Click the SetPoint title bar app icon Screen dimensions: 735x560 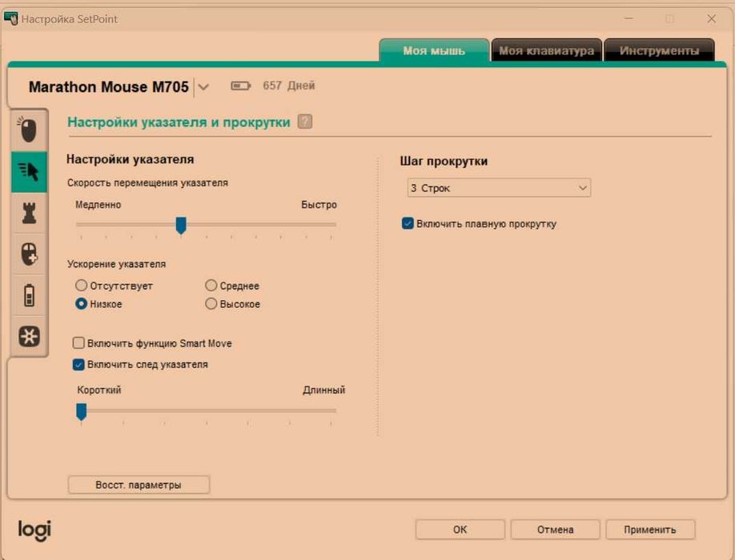click(x=10, y=18)
